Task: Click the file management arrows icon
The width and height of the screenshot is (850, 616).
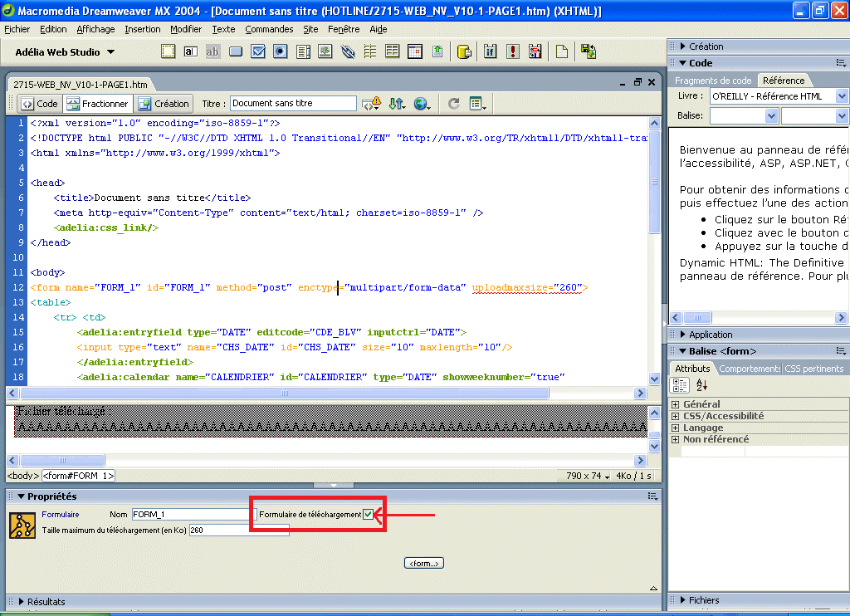Action: coord(396,104)
